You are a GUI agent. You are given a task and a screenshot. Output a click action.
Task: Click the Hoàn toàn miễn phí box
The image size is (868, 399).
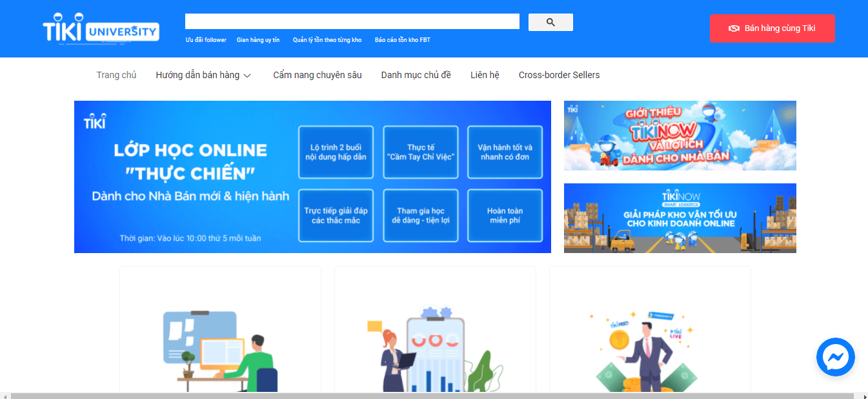[505, 216]
